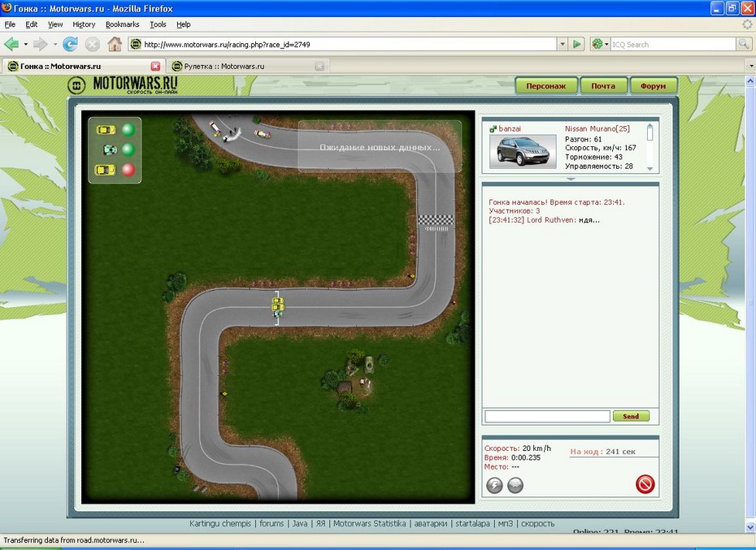Click the Форум button

[654, 86]
